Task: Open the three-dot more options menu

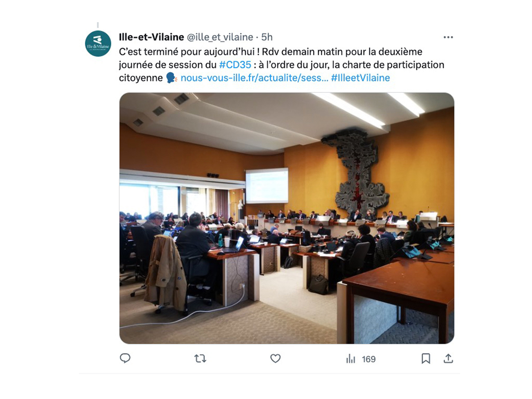Action: tap(448, 37)
